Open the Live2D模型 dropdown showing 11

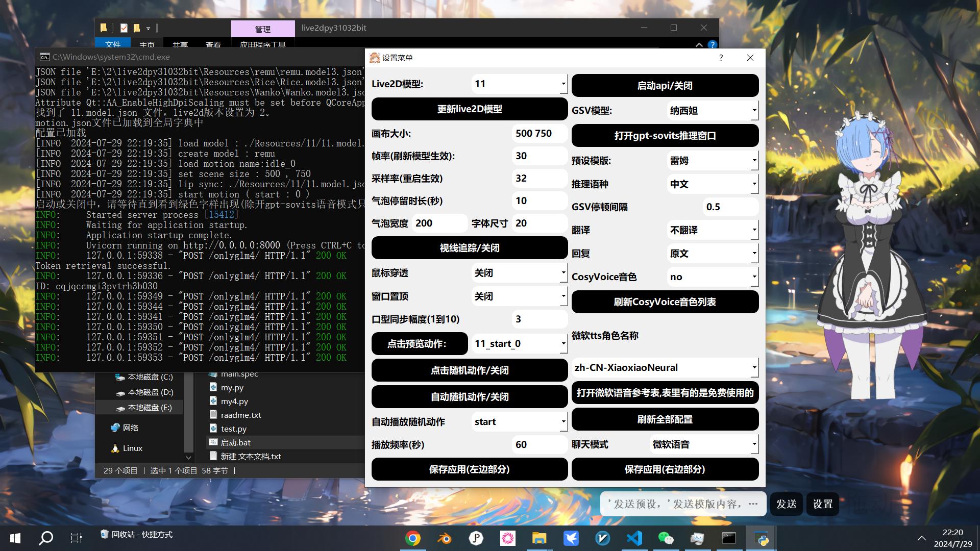519,84
